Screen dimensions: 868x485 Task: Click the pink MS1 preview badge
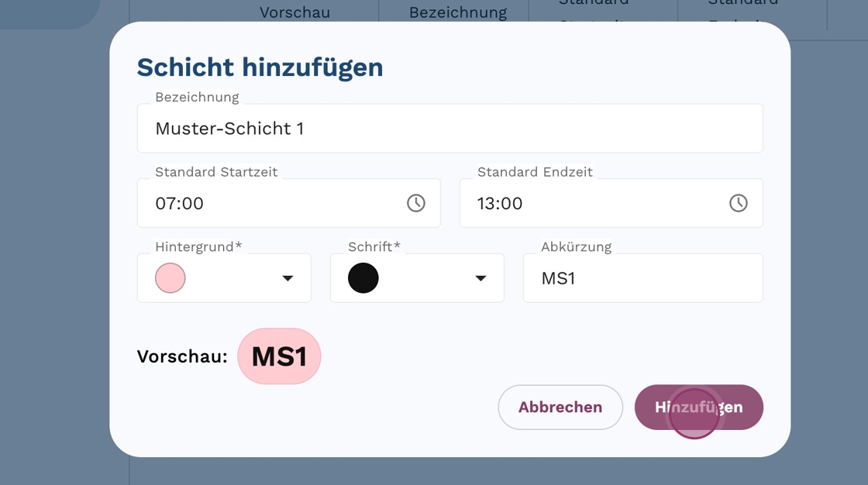(x=279, y=356)
